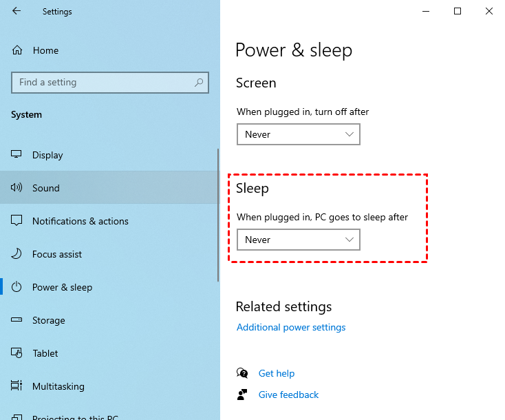Screen dimensions: 505x420
Task: Click the Get help chat icon
Action: click(242, 373)
